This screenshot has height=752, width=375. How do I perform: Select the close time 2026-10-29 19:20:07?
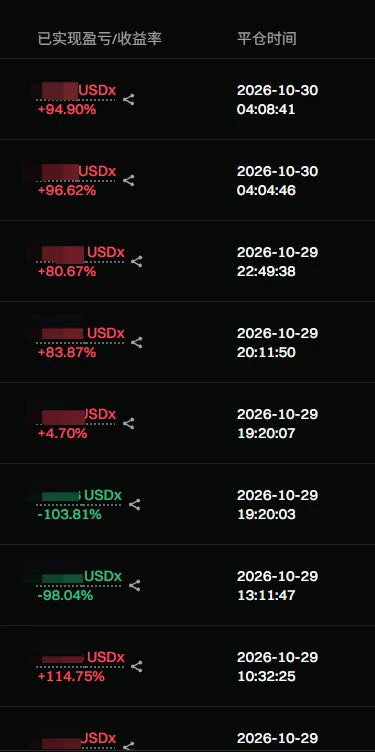[277, 423]
